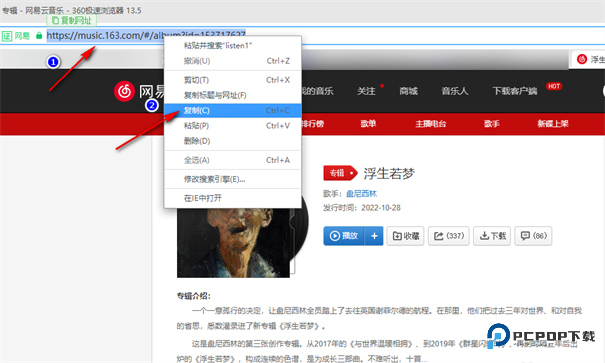Click the browser tab with NetEase icon at right
Image resolution: width=605 pixels, height=363 pixels.
(x=587, y=59)
